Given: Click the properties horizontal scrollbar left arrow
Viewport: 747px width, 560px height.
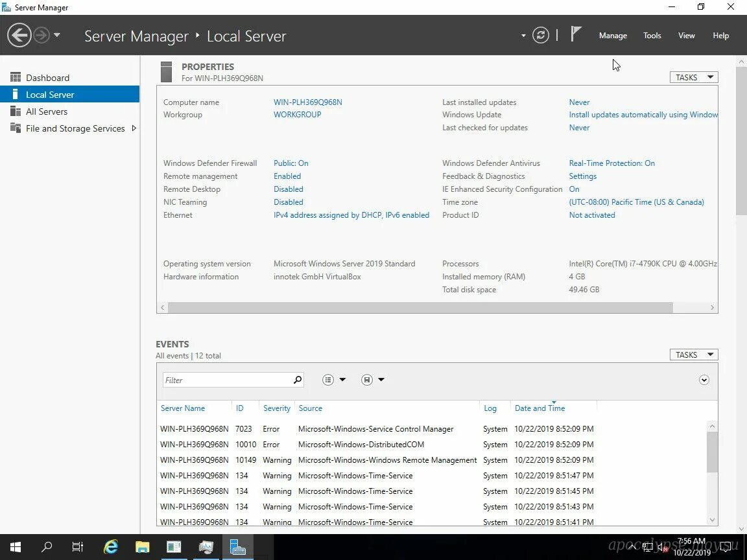Looking at the screenshot, I should [x=163, y=308].
